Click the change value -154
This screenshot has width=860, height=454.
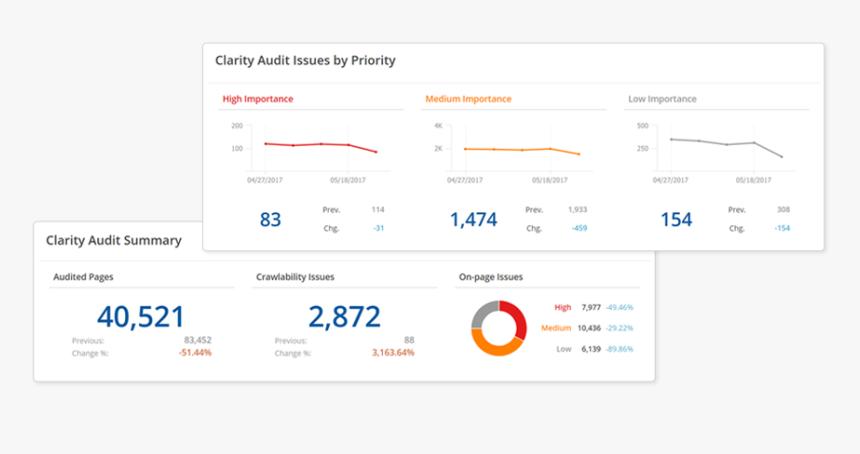[x=782, y=228]
